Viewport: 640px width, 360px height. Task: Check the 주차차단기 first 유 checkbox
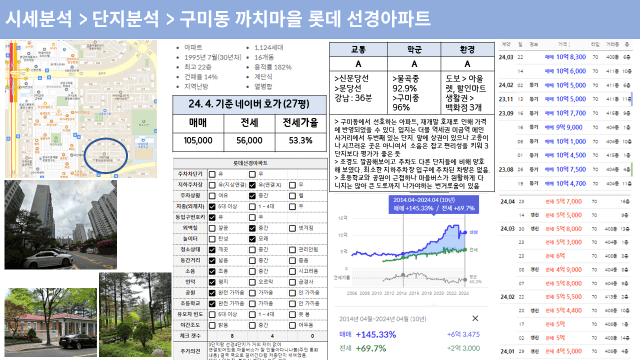point(212,174)
